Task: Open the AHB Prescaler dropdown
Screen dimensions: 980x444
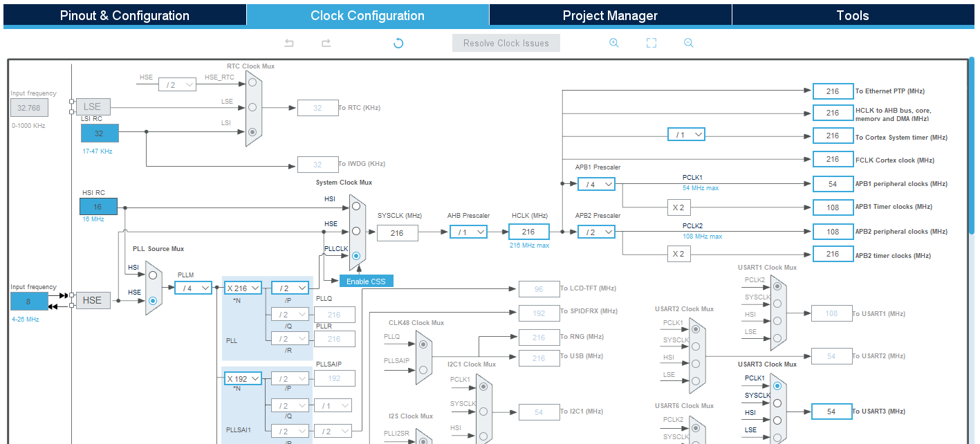Action: point(468,232)
